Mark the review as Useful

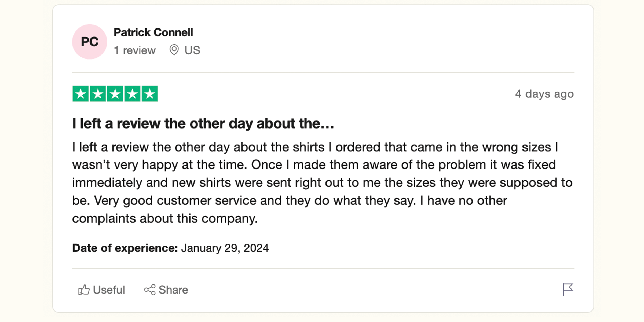[101, 290]
